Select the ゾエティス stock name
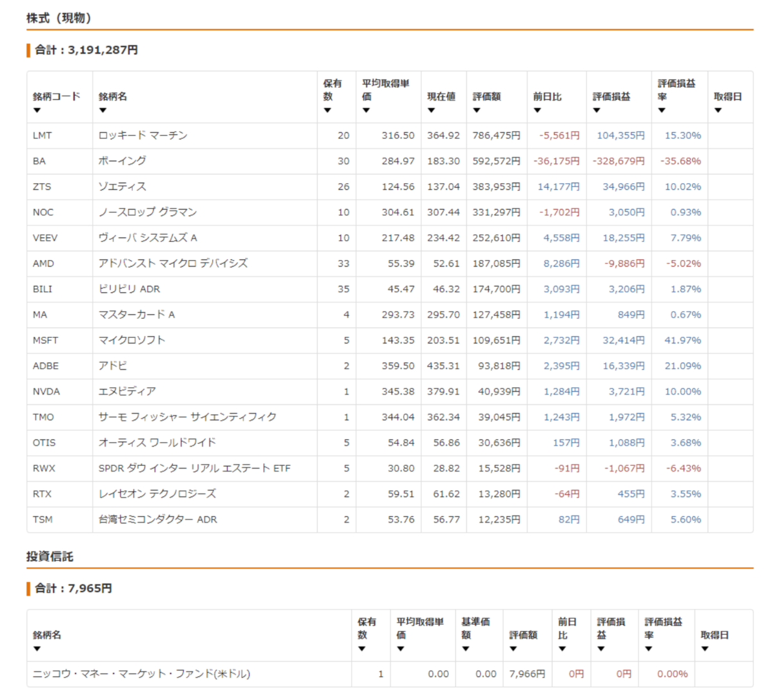Image resolution: width=774 pixels, height=700 pixels. pyautogui.click(x=122, y=186)
